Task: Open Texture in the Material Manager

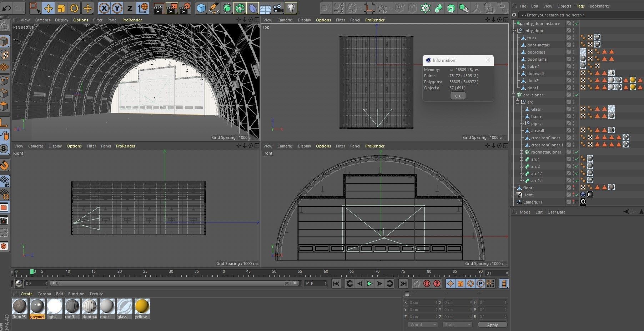Action: pos(96,294)
